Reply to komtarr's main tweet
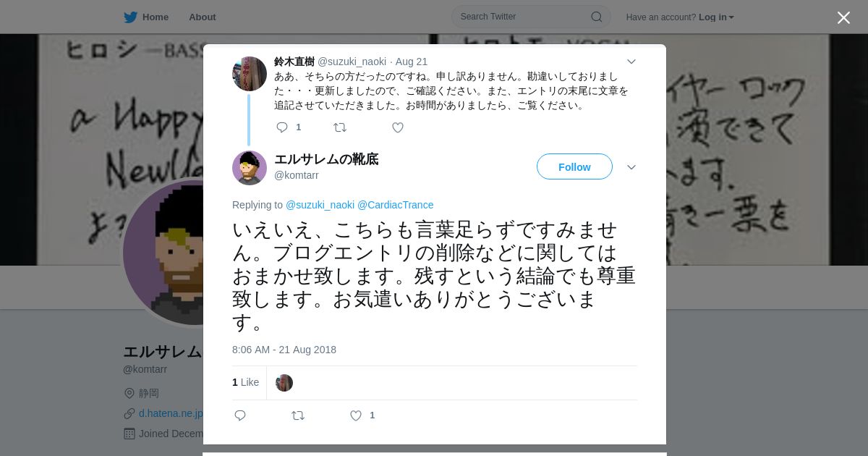Screen dimensions: 868x456 click(x=240, y=415)
